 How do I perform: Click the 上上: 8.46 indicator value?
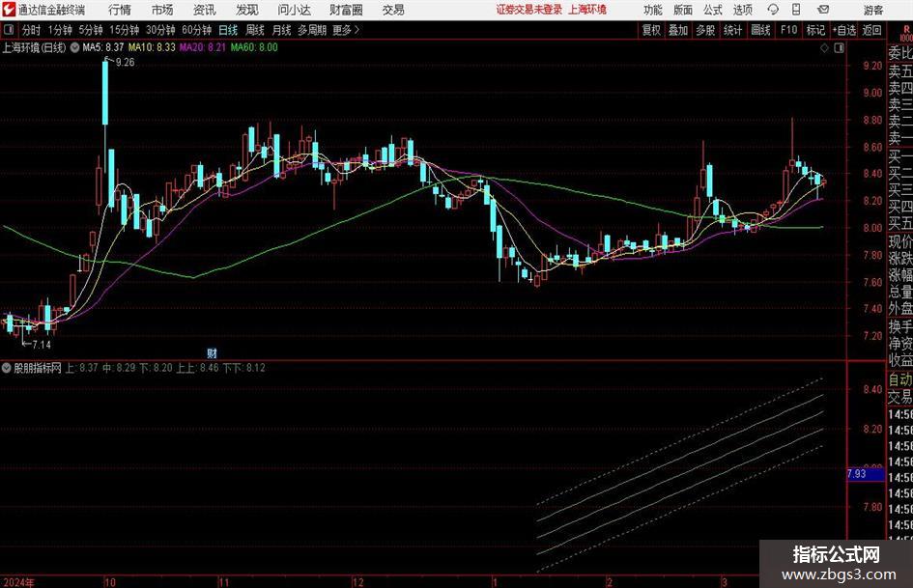pos(197,368)
